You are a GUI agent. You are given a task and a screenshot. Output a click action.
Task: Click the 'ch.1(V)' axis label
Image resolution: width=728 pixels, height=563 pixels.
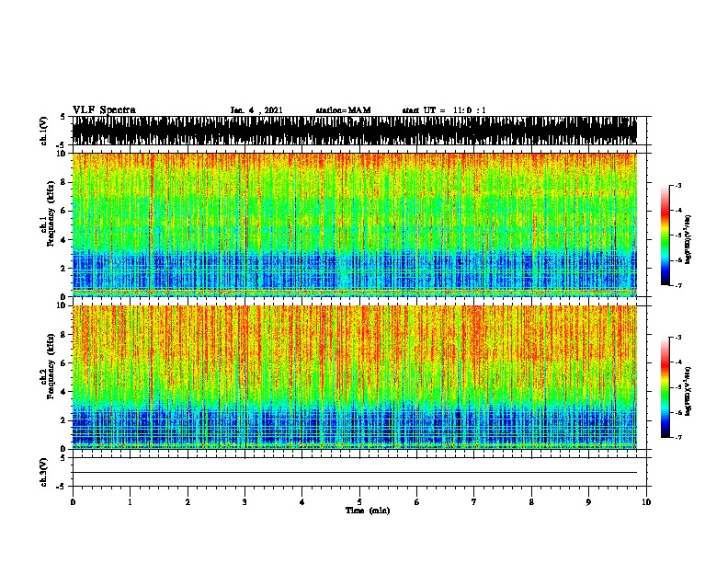43,131
